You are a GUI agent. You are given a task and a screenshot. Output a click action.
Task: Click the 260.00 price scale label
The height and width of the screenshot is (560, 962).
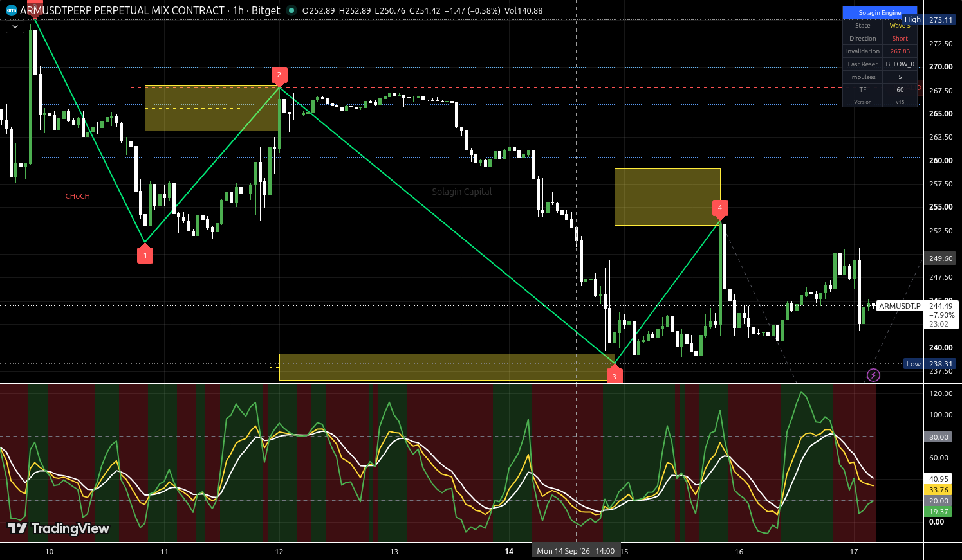[x=941, y=161]
